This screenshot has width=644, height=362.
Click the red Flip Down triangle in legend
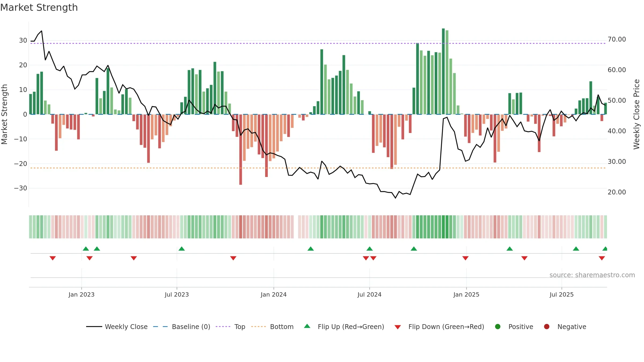pos(398,327)
